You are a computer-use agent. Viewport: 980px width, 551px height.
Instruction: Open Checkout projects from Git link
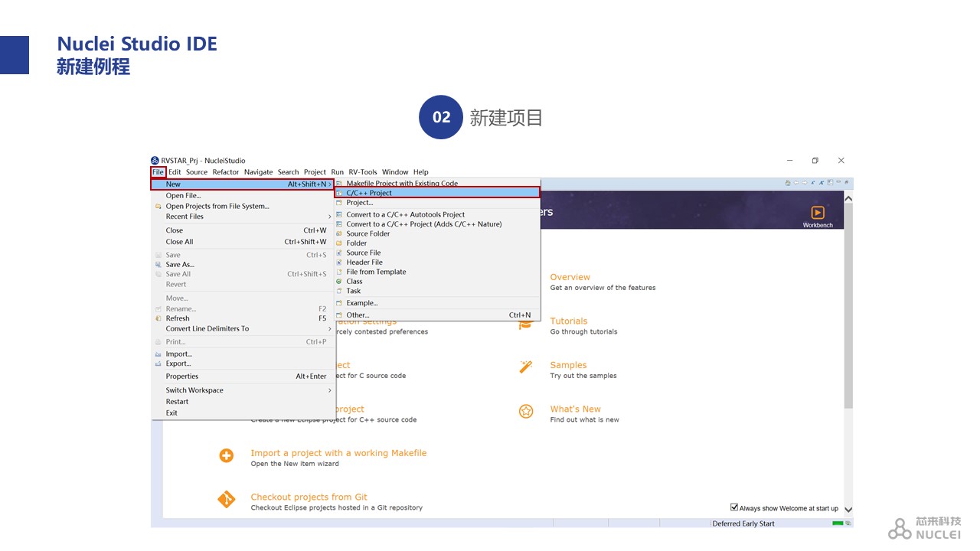click(309, 497)
